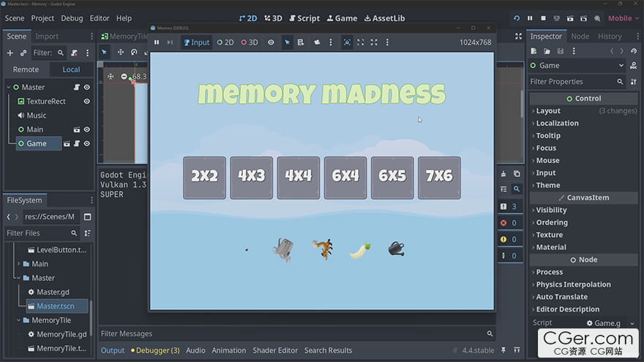Pause the running game in the debug window
The height and width of the screenshot is (362, 644).
tap(157, 42)
